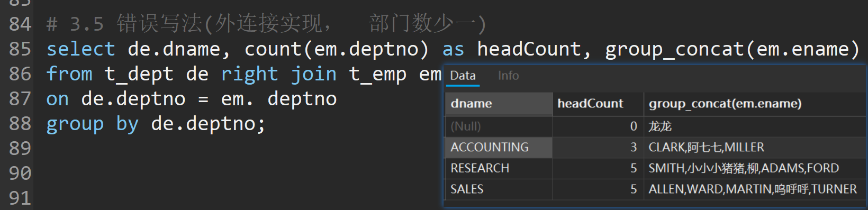Click the 'group' keyword
The width and height of the screenshot is (868, 210).
[x=75, y=124]
